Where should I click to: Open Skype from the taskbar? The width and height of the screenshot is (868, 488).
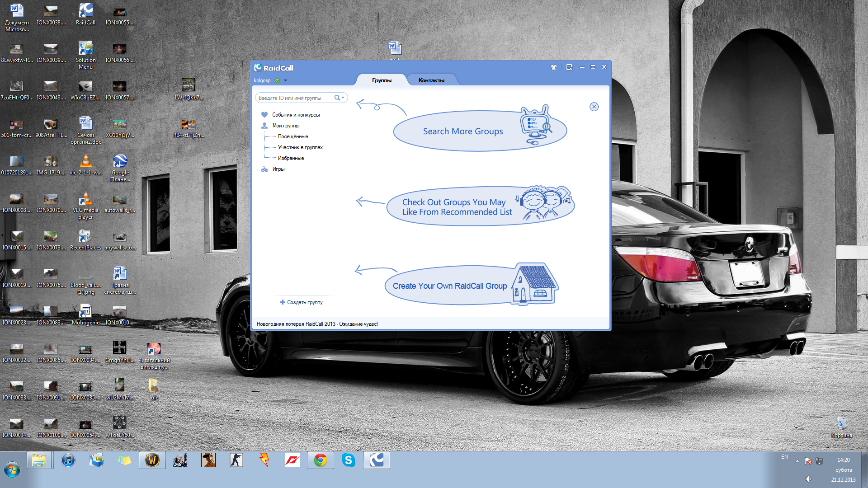pos(349,460)
